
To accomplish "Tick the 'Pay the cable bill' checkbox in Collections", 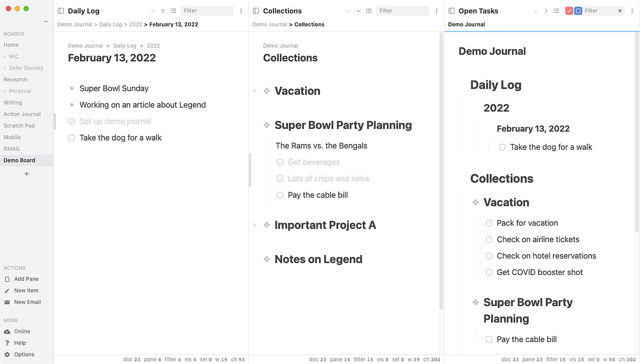I will click(280, 195).
